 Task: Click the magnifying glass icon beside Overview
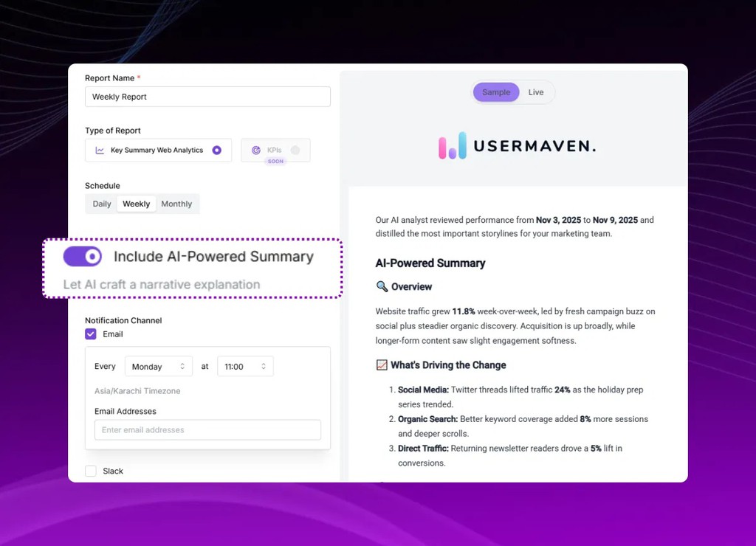click(381, 286)
